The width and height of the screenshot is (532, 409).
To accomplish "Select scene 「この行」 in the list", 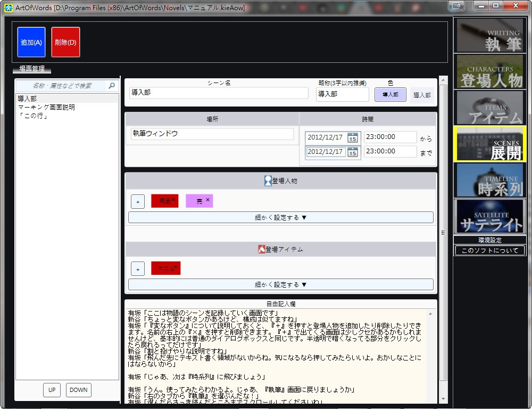I will [67, 116].
